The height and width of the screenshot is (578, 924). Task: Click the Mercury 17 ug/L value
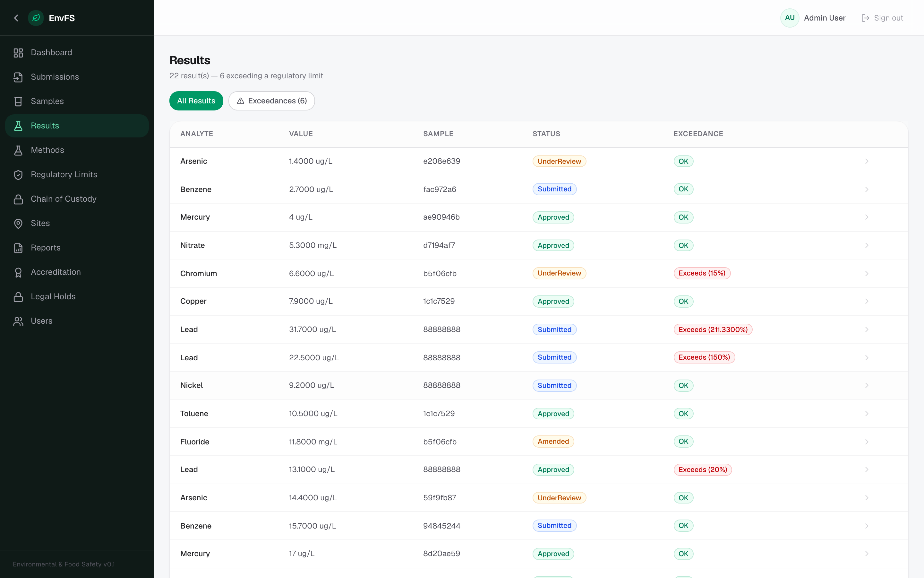(302, 554)
